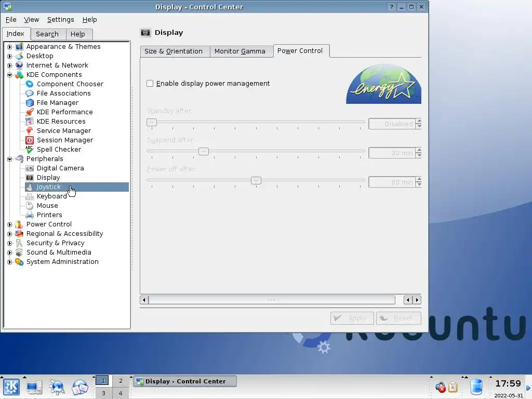Click the Printers icon
Viewport: 532px width, 399px height.
coord(30,215)
